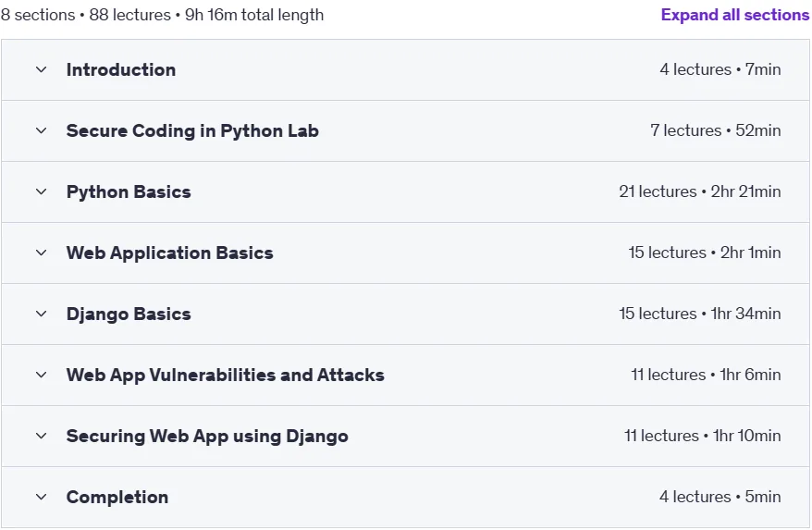Click the 7 lectures 52min label
Image resolution: width=812 pixels, height=530 pixels.
point(716,130)
